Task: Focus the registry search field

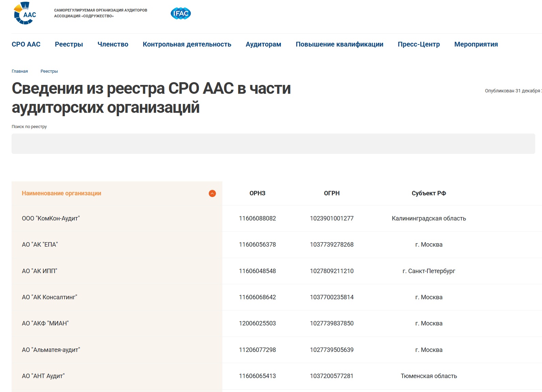Action: pos(273,144)
